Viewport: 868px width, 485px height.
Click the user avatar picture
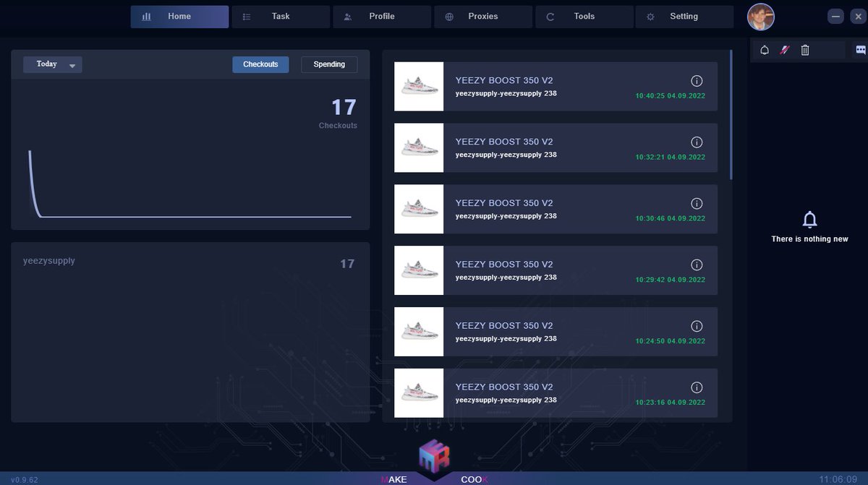point(761,17)
